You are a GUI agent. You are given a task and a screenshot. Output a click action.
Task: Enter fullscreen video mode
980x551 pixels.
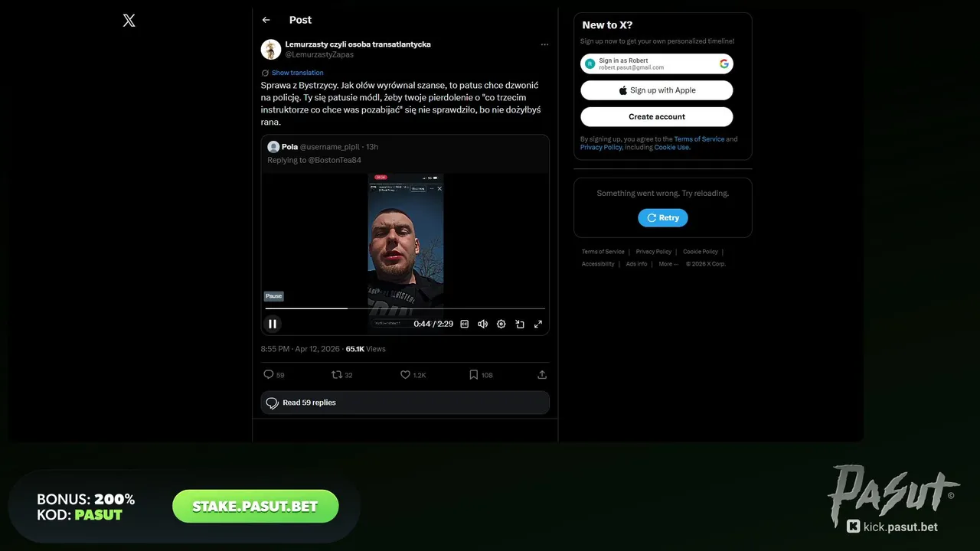(538, 324)
